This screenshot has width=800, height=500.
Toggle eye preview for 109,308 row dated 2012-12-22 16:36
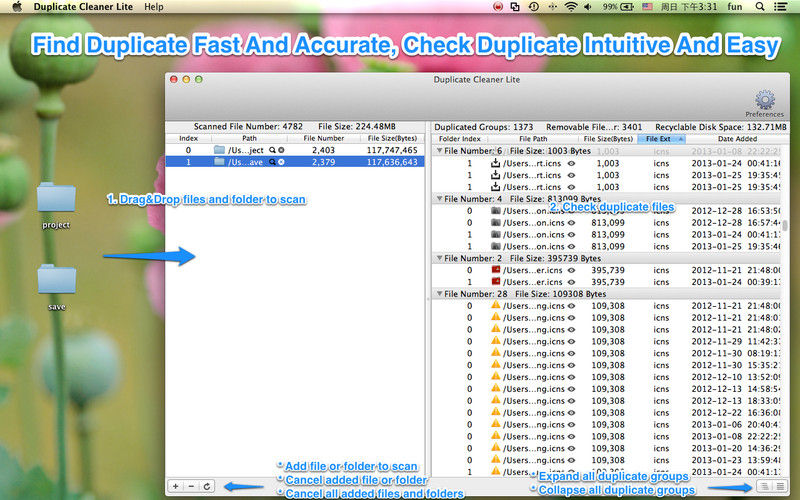tap(571, 413)
